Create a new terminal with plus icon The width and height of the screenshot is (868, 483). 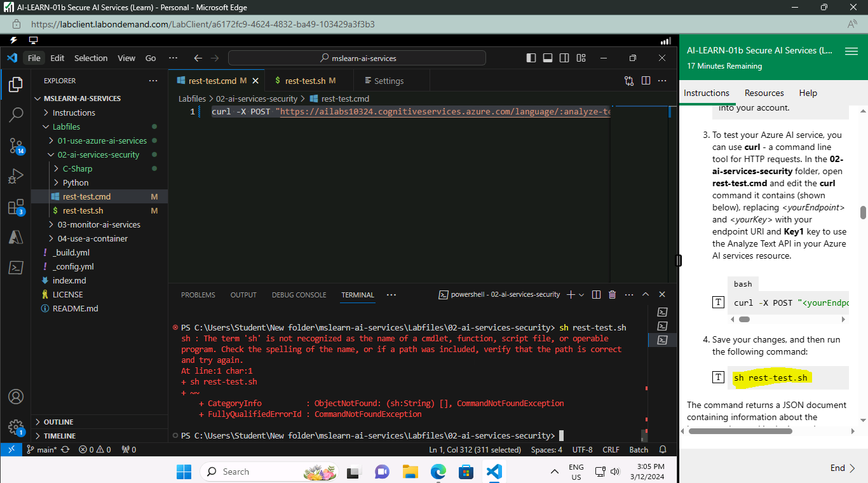[x=571, y=294]
